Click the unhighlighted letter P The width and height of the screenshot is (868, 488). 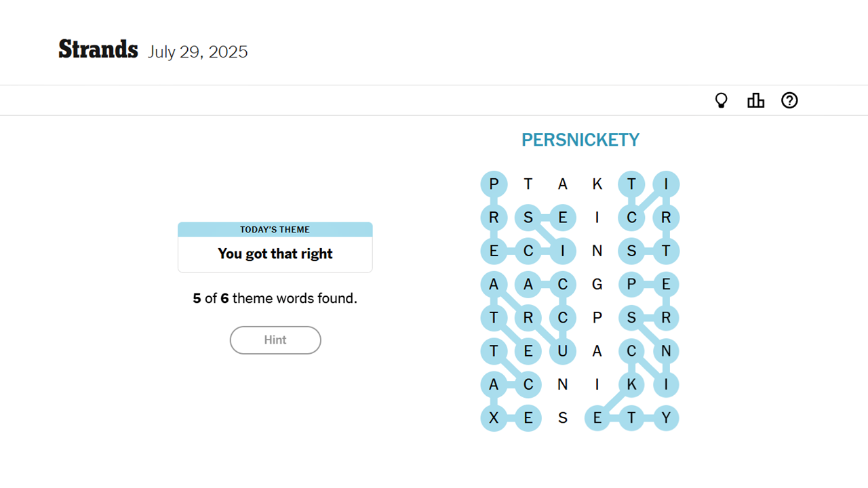point(597,318)
